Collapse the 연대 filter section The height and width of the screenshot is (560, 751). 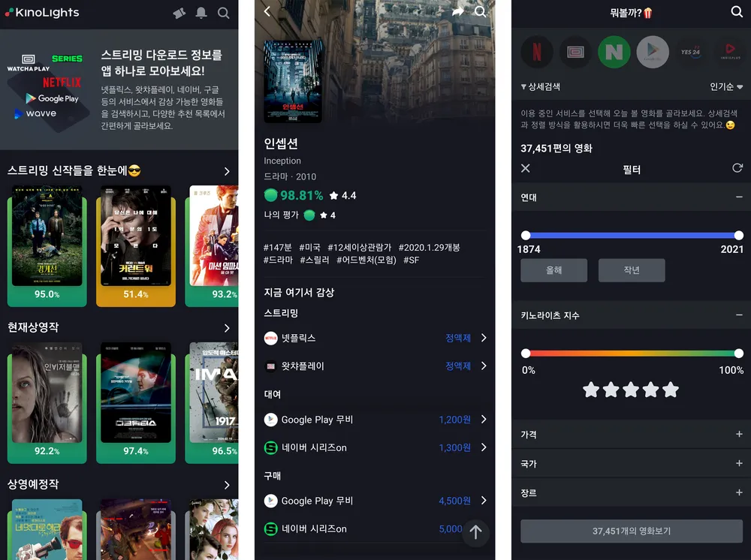point(739,197)
